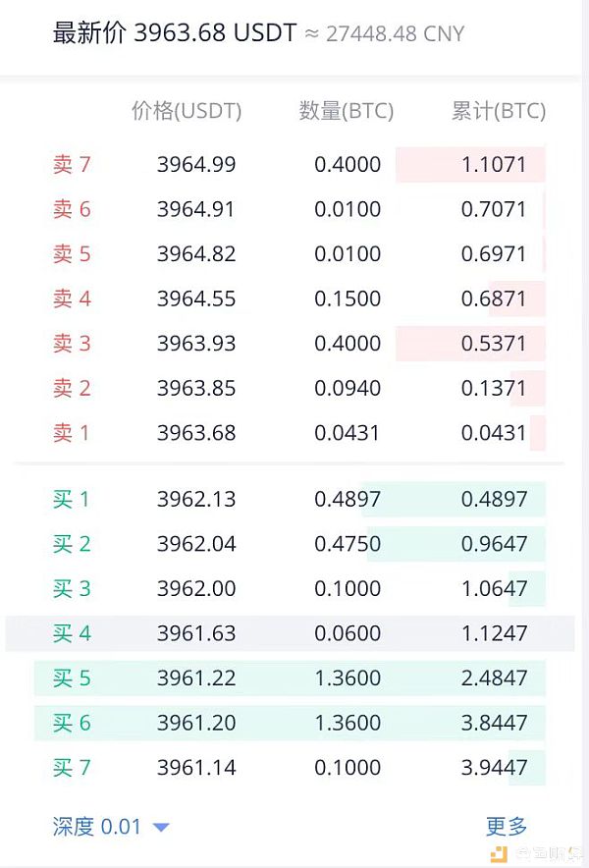
Task: Click the 卖 6 price 3964.91
Action: (x=196, y=209)
